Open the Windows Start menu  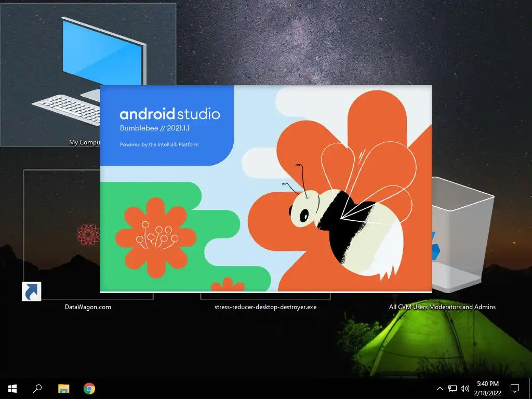[x=12, y=389]
